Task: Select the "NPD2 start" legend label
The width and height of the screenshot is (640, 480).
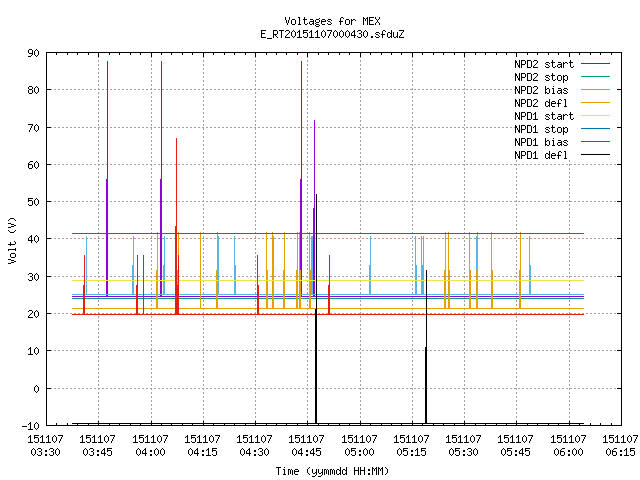Action: tap(544, 64)
